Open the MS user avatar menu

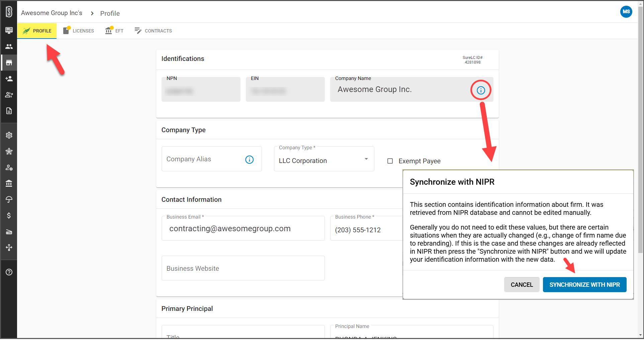coord(626,11)
